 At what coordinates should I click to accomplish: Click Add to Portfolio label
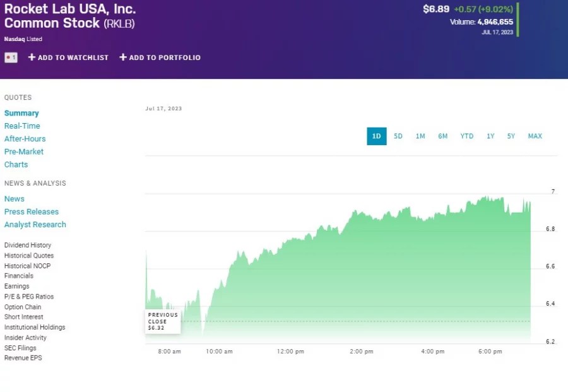(165, 57)
